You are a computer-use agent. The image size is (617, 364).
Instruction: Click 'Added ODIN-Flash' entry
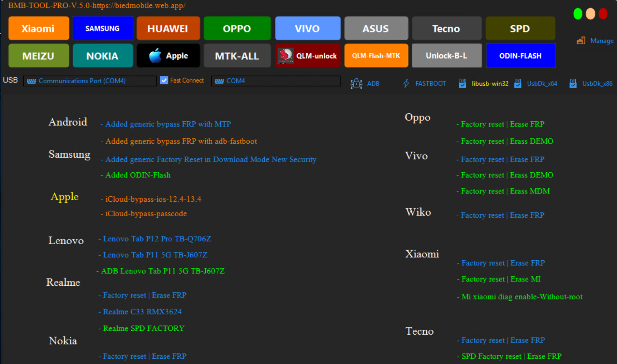click(x=136, y=175)
